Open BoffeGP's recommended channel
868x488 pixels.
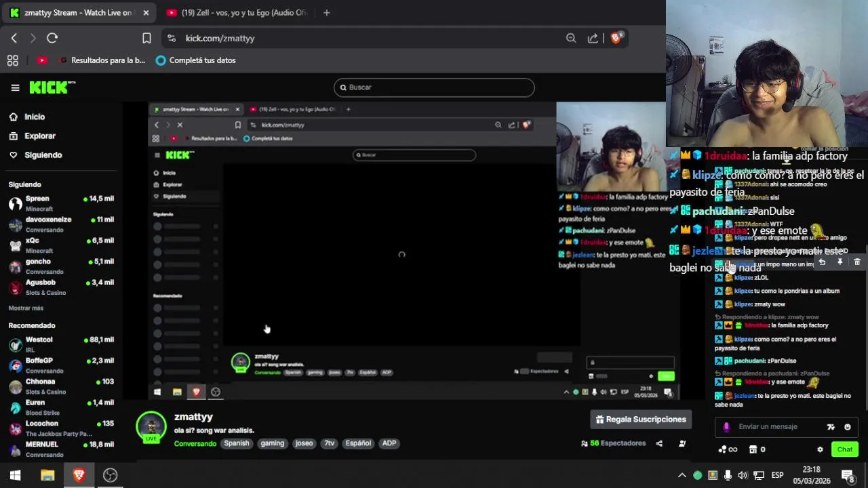point(61,365)
